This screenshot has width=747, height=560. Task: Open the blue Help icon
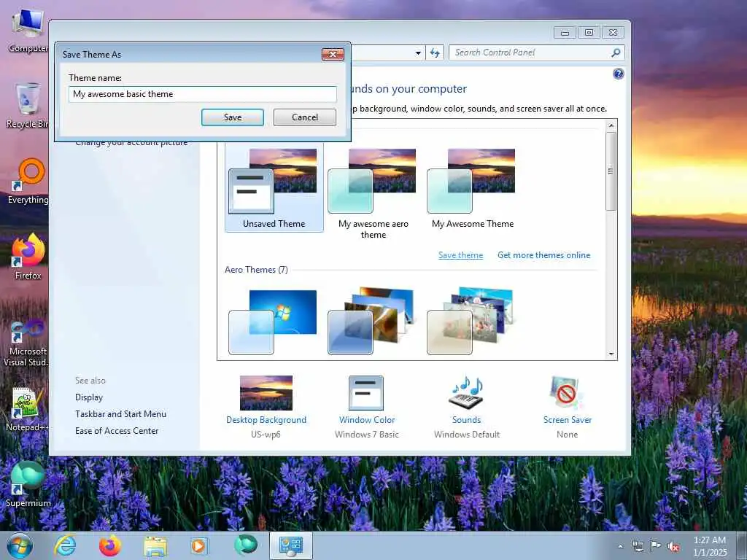pyautogui.click(x=619, y=74)
